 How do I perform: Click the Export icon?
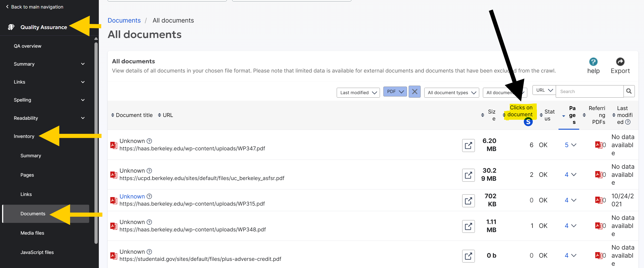[620, 62]
